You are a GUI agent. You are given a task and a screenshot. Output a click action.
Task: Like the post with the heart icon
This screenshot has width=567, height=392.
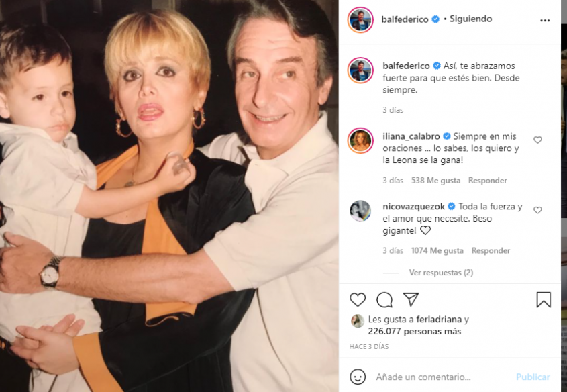[x=358, y=300]
